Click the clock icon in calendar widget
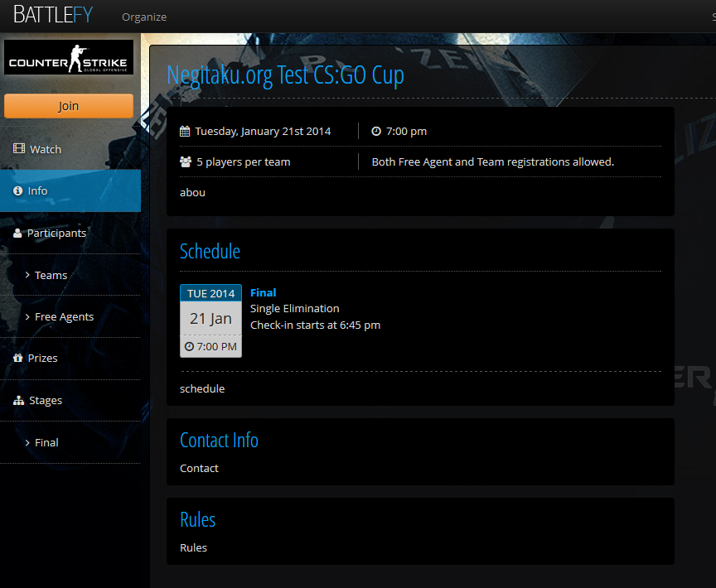This screenshot has width=716, height=588. click(189, 346)
